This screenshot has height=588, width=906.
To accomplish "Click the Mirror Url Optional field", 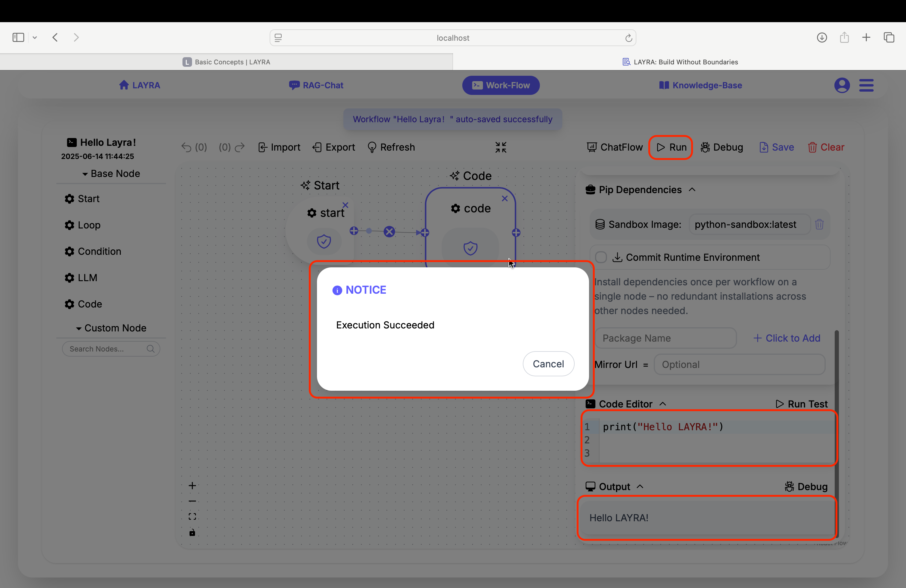I will point(739,364).
